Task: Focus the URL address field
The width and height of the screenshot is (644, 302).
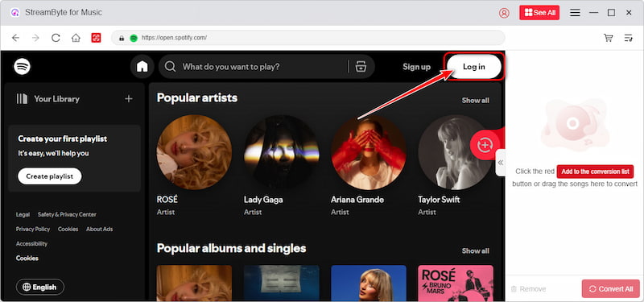Action: click(x=308, y=38)
